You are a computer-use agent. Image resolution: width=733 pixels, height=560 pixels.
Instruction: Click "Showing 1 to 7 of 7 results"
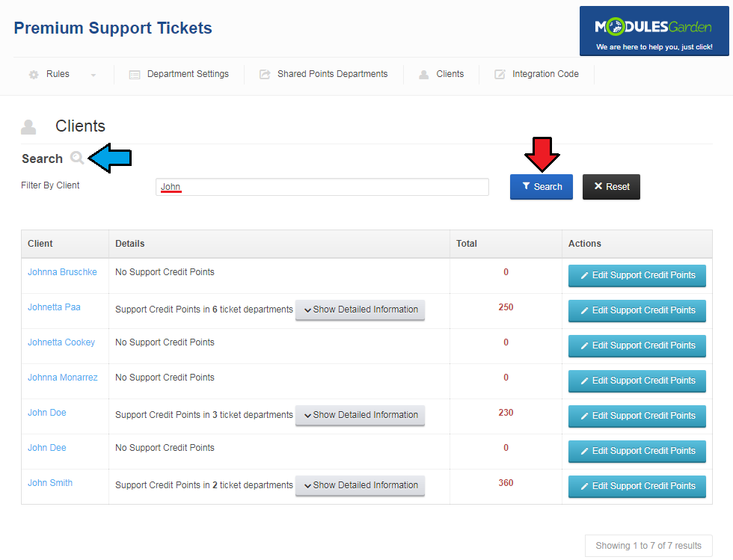[648, 546]
